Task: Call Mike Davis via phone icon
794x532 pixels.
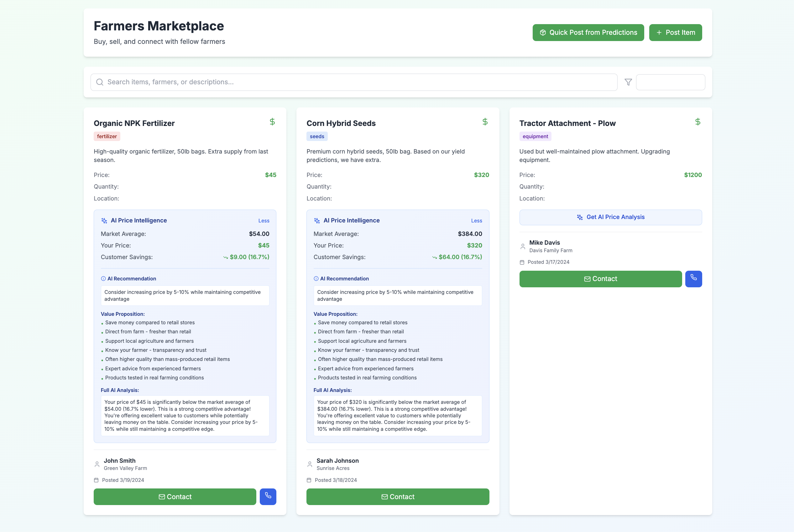Action: pos(693,279)
